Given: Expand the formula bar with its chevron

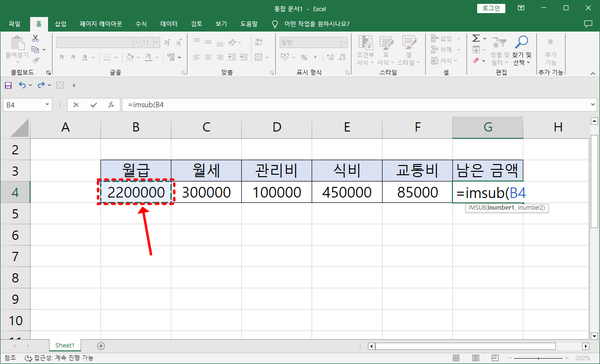Looking at the screenshot, I should coord(593,104).
